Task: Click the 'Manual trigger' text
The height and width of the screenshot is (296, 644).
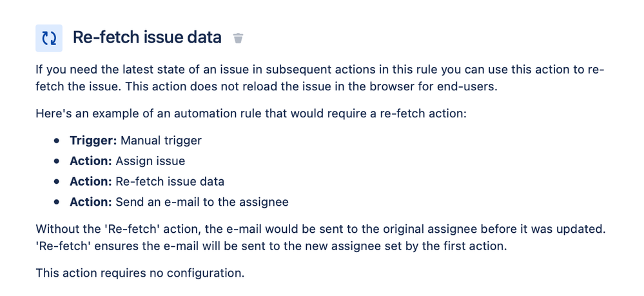Action: tap(161, 141)
